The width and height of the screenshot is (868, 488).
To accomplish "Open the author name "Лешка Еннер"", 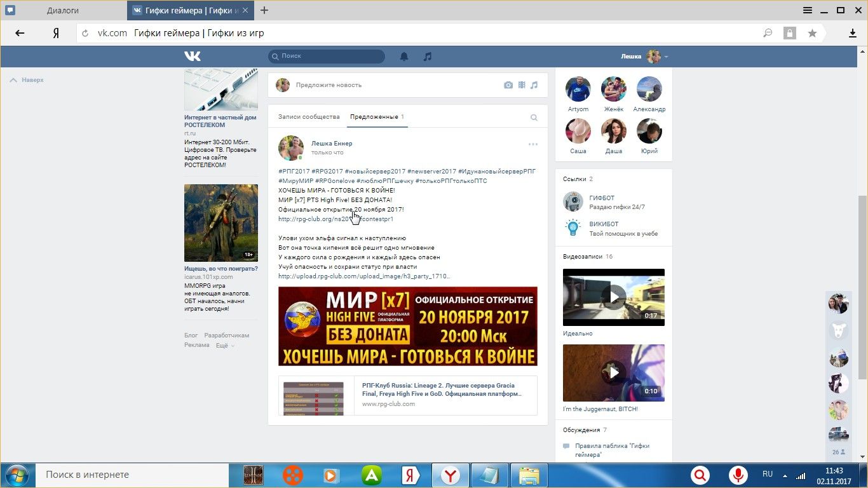I will point(332,144).
